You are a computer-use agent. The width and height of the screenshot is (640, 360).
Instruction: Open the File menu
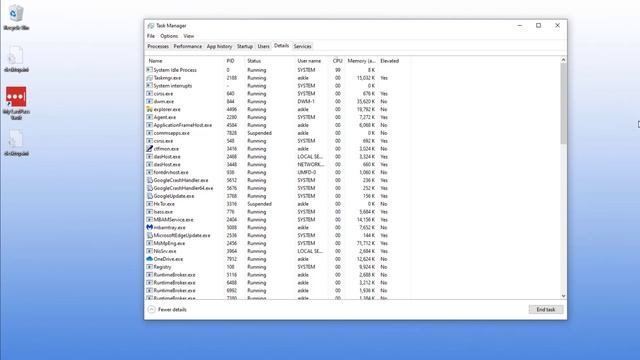(151, 36)
